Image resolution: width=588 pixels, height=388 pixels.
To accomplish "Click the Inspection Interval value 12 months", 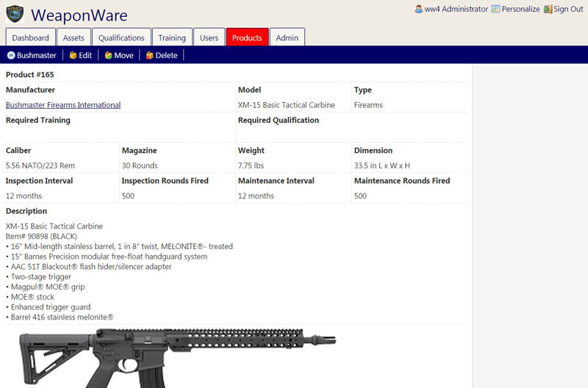I will pos(24,196).
